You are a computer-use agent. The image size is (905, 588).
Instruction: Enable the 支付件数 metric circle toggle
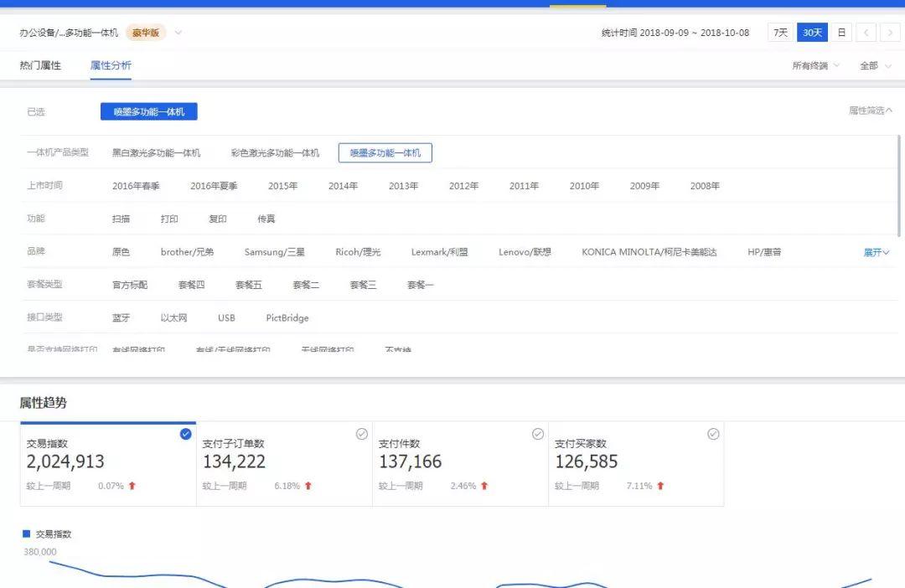(x=537, y=434)
